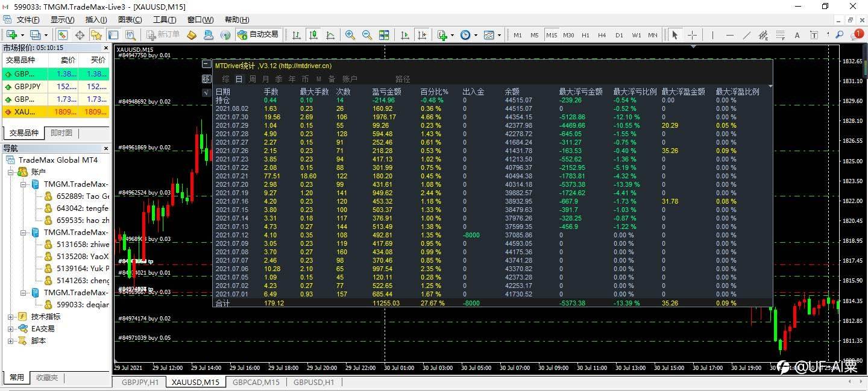868x391 pixels.
Task: Select the 月 monthly statistics view
Action: [x=266, y=79]
